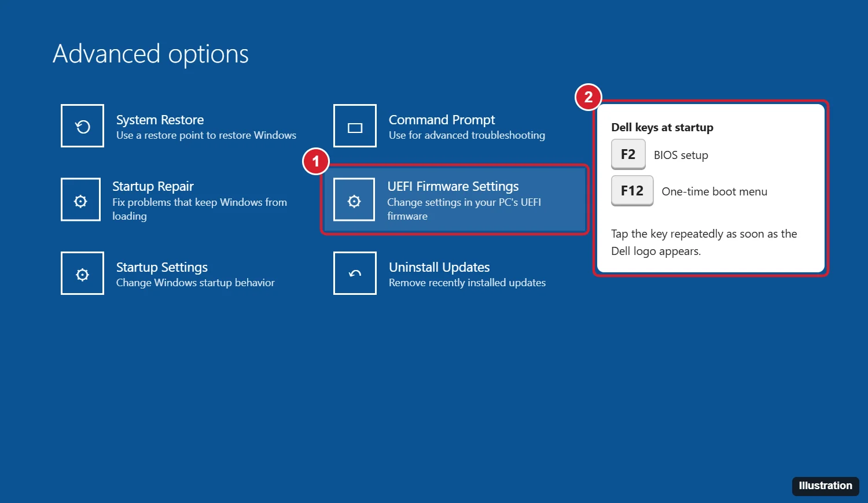868x503 pixels.
Task: Click 'Remove recently installed updates' description
Action: coord(467,283)
